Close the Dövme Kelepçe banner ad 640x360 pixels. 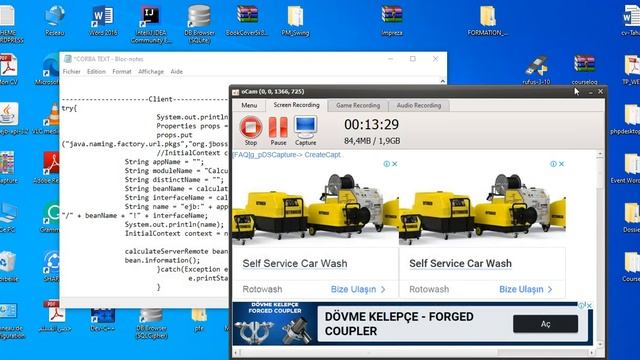pos(589,305)
